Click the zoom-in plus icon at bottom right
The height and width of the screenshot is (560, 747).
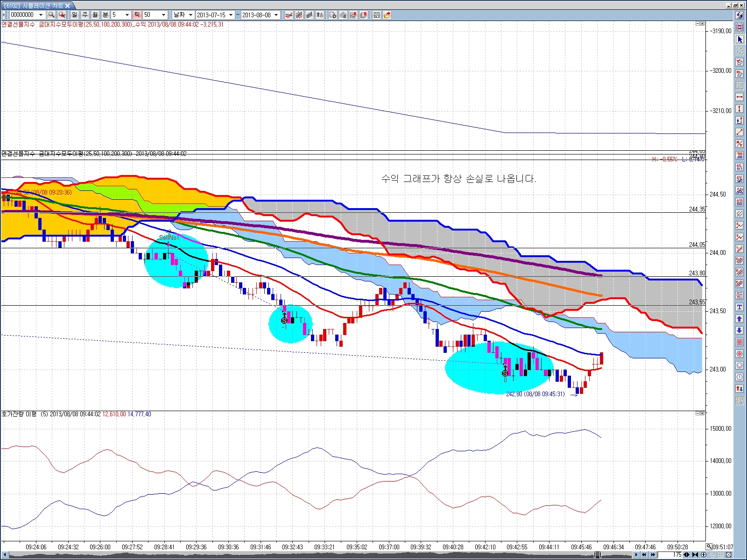704,555
